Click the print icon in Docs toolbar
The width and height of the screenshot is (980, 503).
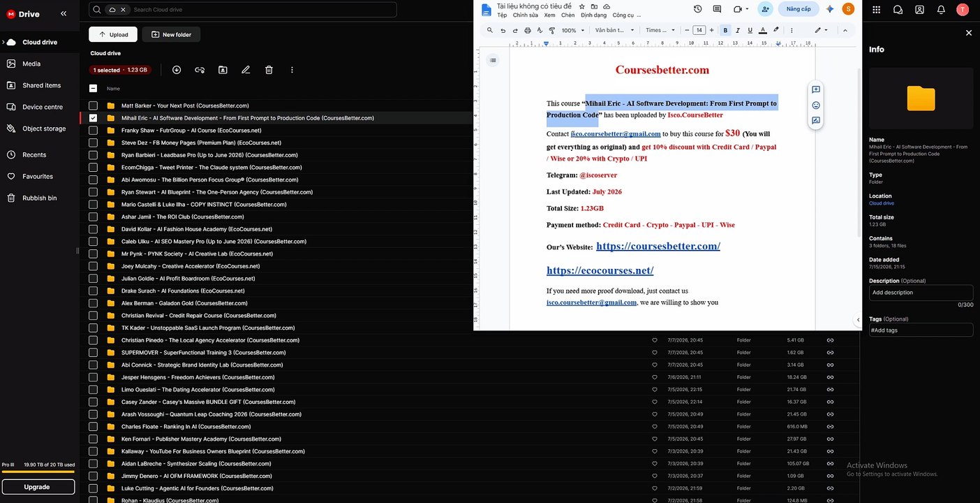[x=528, y=30]
